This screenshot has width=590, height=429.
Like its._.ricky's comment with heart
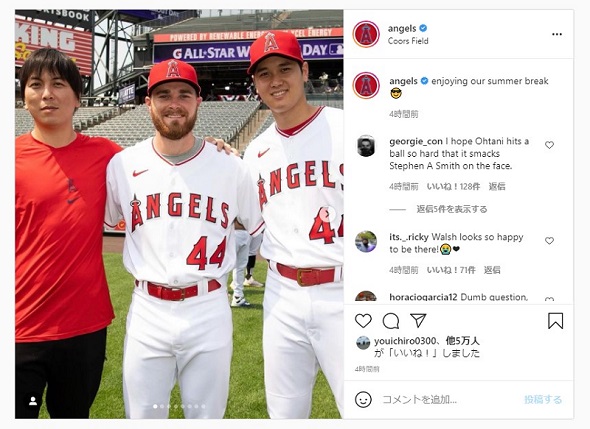(x=549, y=240)
